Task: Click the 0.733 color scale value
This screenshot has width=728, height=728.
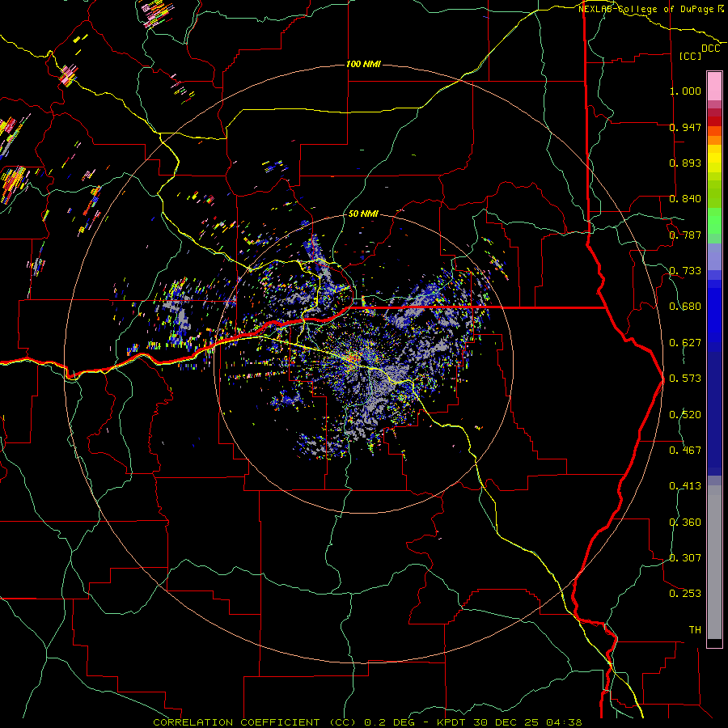Action: [685, 271]
